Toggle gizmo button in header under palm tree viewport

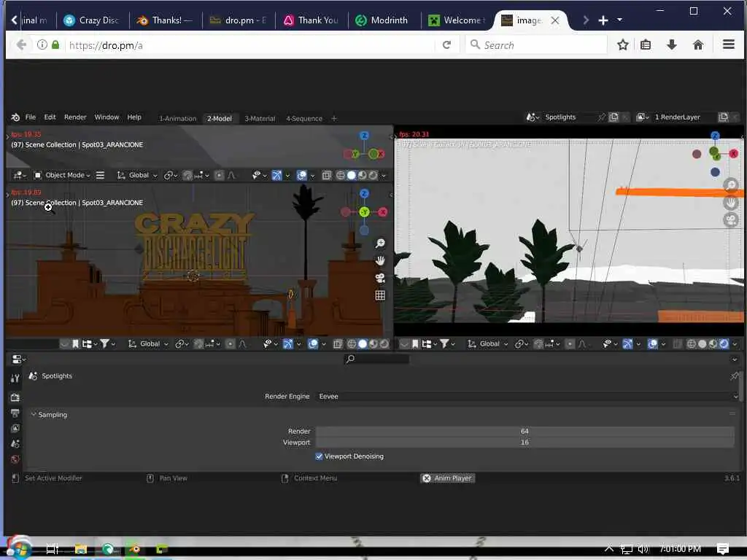click(628, 344)
